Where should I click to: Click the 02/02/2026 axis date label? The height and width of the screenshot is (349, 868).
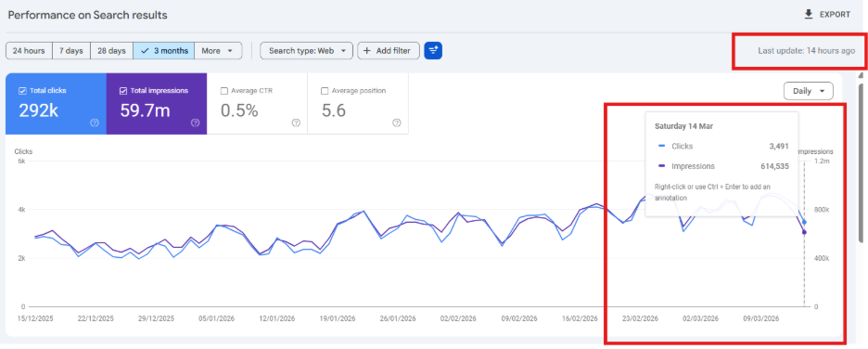point(458,318)
